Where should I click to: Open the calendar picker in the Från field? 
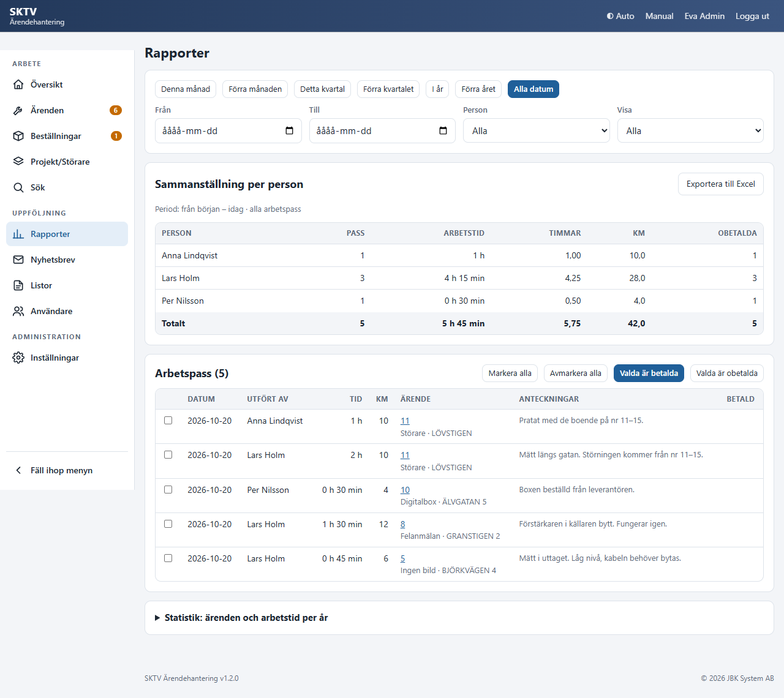point(289,130)
